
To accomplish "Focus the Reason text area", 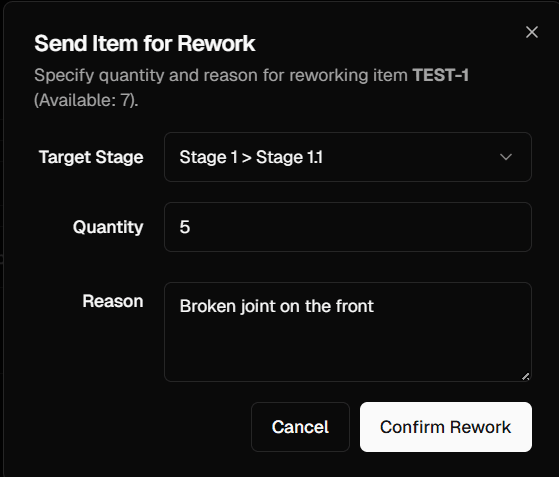I will pos(348,332).
